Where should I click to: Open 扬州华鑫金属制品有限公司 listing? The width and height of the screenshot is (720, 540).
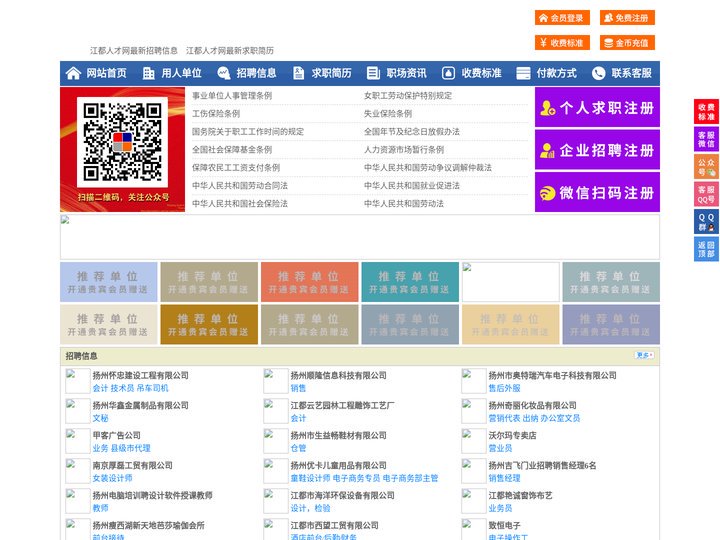click(141, 405)
